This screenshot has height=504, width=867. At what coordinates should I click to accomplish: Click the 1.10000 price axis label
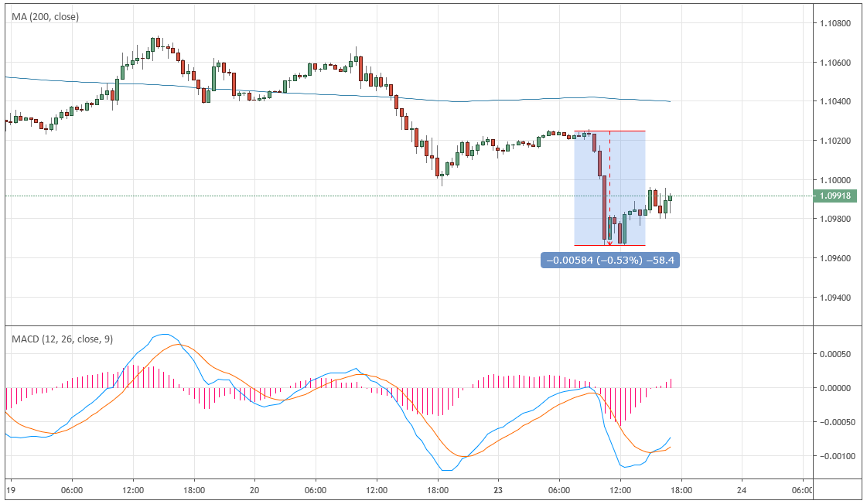835,180
